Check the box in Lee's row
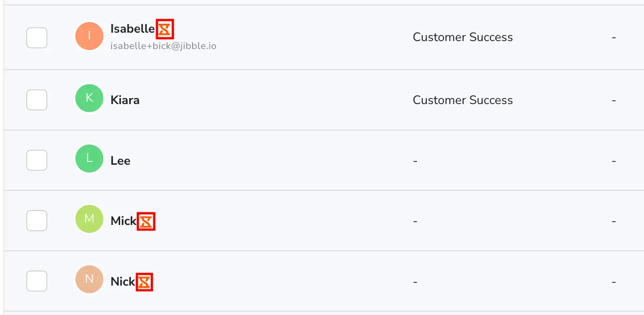This screenshot has height=315, width=644. point(36,161)
